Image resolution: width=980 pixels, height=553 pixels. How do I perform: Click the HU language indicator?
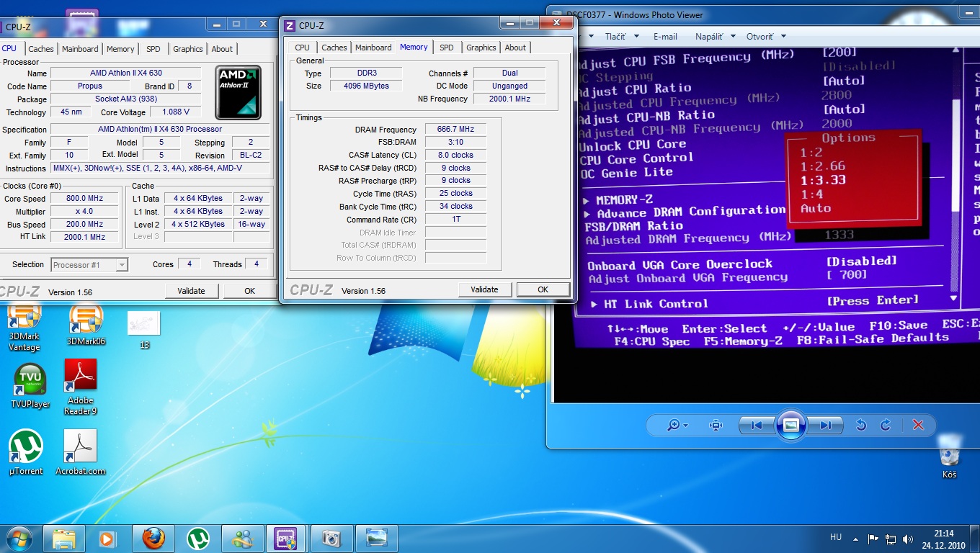[x=836, y=537]
